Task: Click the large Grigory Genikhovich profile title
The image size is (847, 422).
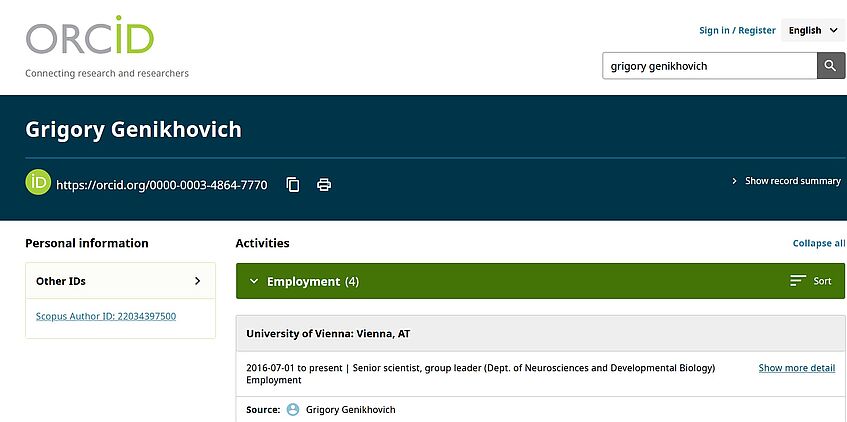Action: pos(133,130)
